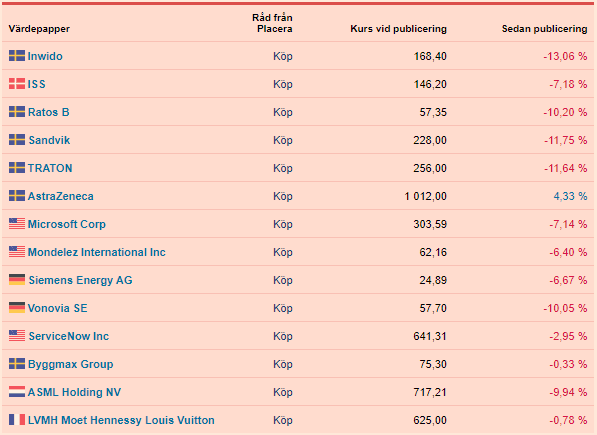Click the US flag next to Microsoft Corp
Viewport: 597px width, 435px height.
click(x=17, y=224)
